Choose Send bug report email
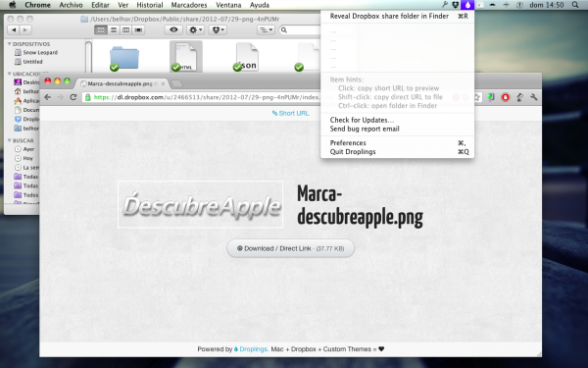Screen dimensions: 588x368 [x=398, y=129]
